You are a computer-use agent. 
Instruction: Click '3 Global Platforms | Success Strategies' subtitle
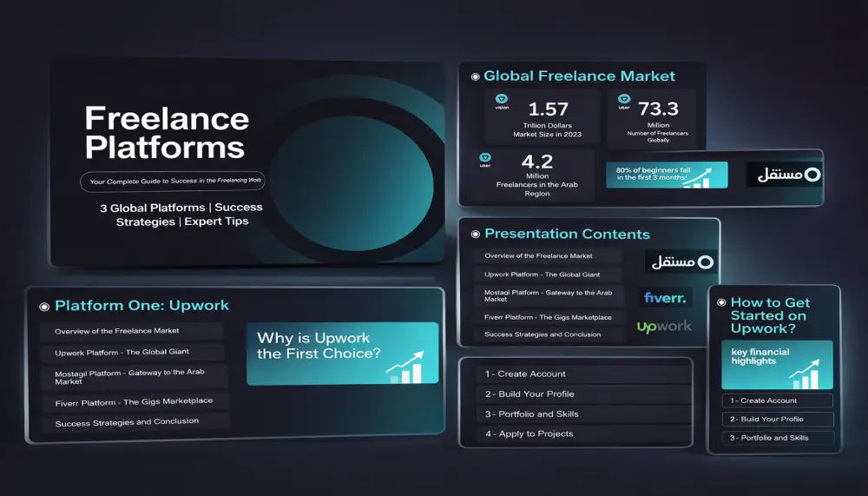click(181, 215)
